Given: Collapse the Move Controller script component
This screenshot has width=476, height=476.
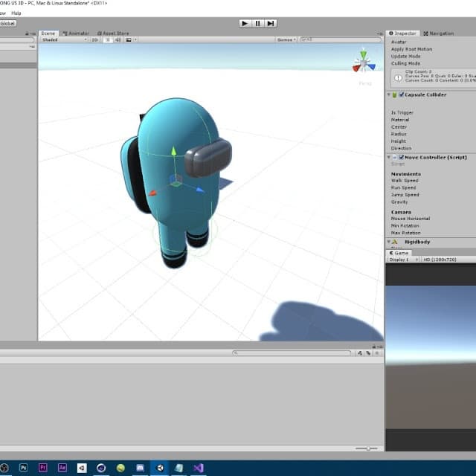Looking at the screenshot, I should (x=388, y=157).
